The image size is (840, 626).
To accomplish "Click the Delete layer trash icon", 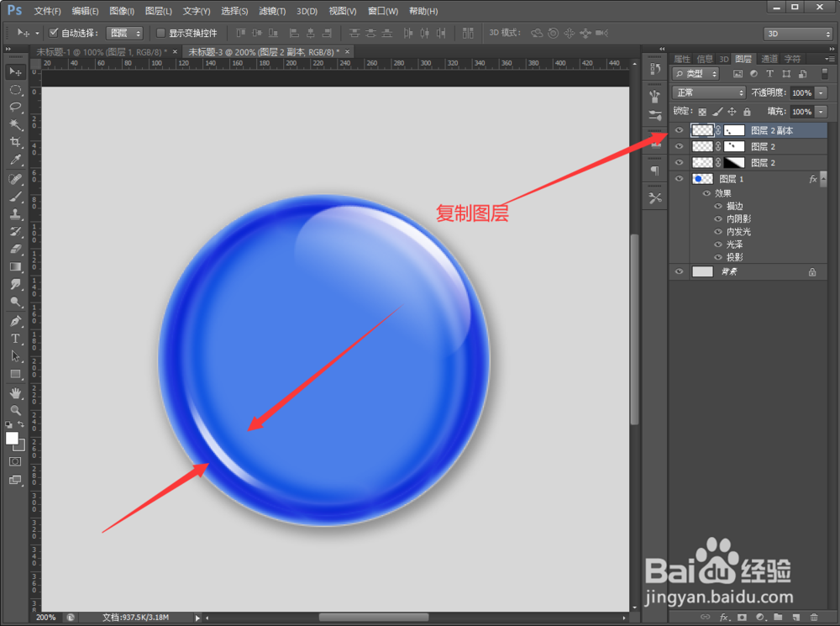I will point(814,618).
